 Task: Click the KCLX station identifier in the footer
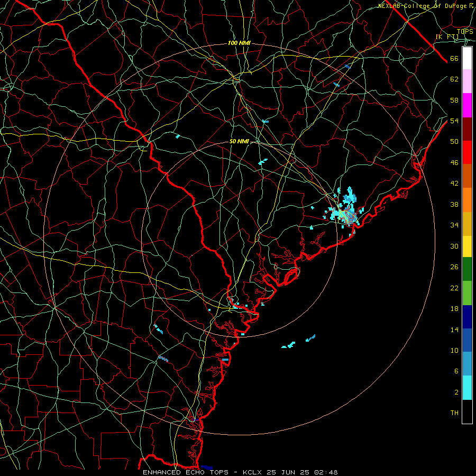pyautogui.click(x=253, y=472)
